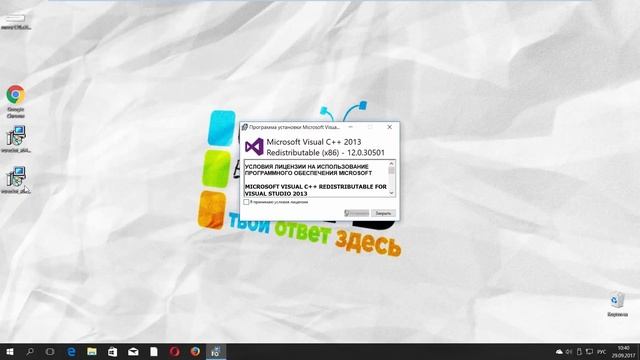640x360 pixels.
Task: Minimize the Visual C++ installer window
Action: click(x=350, y=127)
